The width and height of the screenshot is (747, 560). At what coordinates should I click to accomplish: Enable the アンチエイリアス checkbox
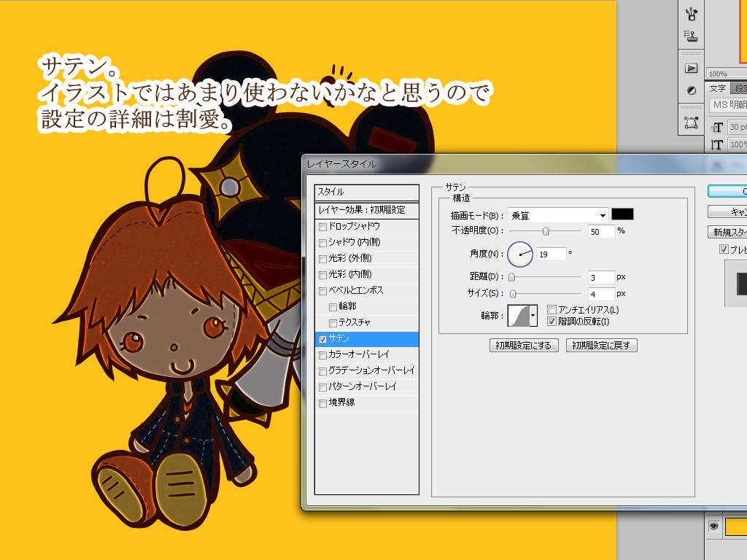tap(552, 310)
